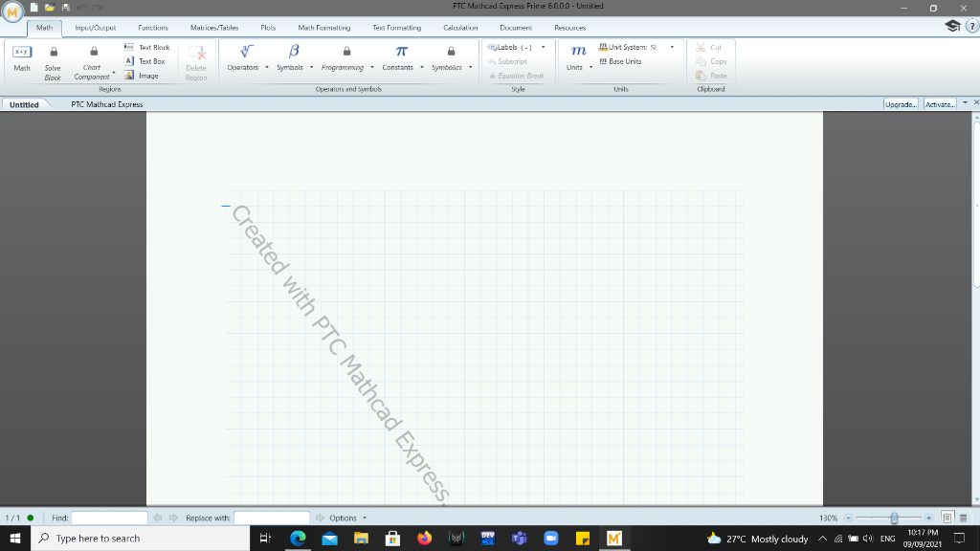Insert a Text Block
This screenshot has height=551, width=980.
(x=146, y=48)
